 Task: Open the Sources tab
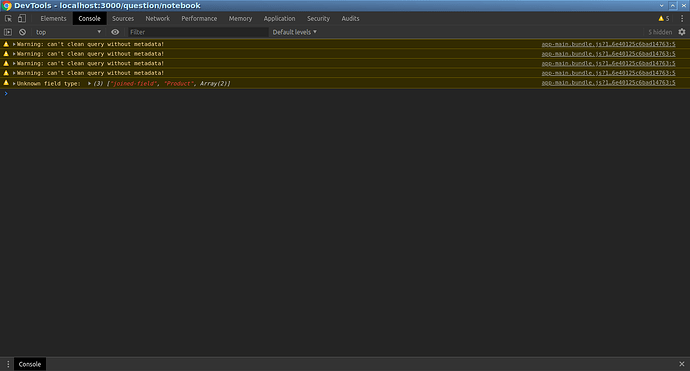click(x=123, y=18)
